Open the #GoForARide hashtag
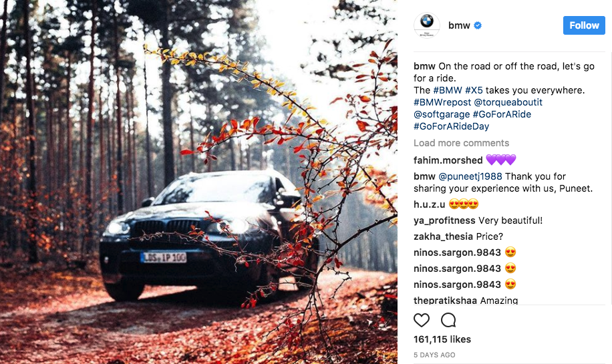 [502, 114]
